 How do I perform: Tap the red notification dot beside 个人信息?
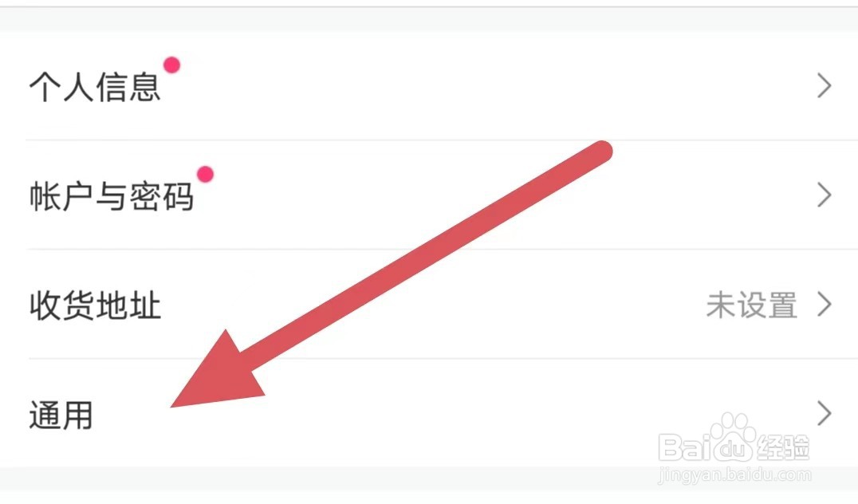pos(171,65)
